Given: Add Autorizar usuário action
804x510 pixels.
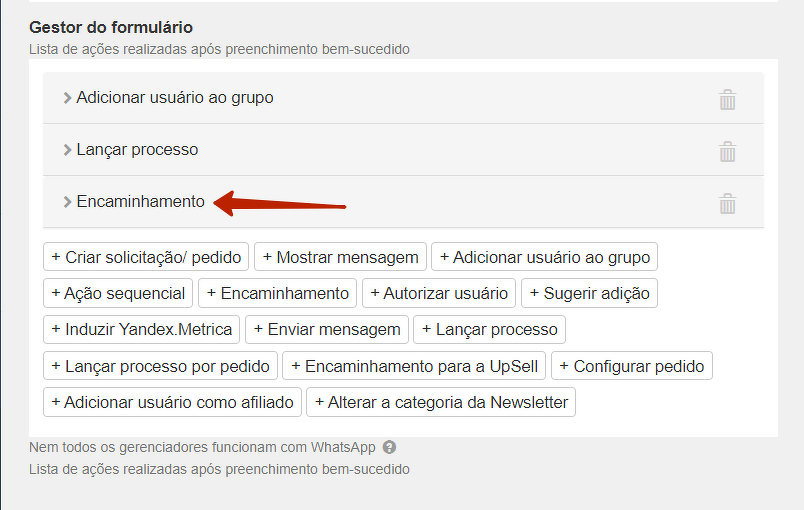Looking at the screenshot, I should (x=438, y=293).
